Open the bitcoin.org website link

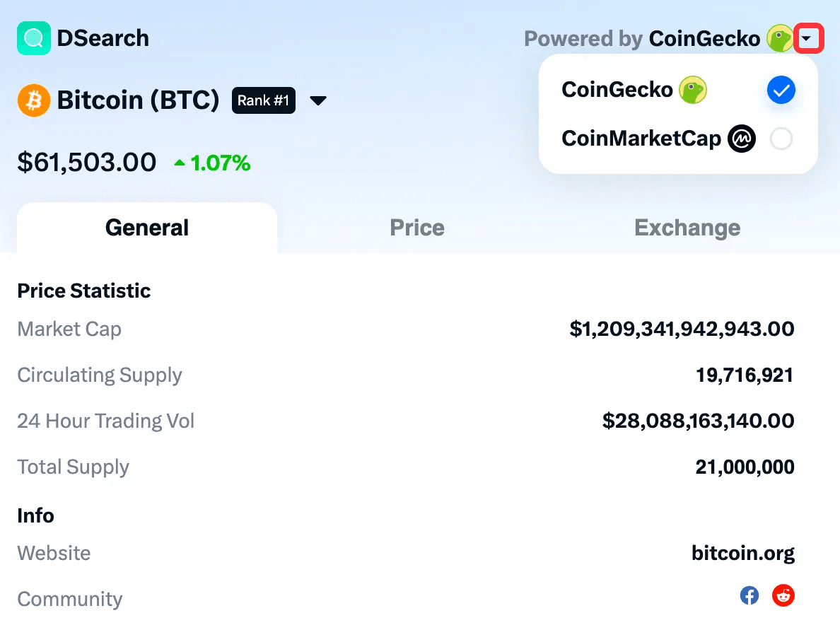742,553
